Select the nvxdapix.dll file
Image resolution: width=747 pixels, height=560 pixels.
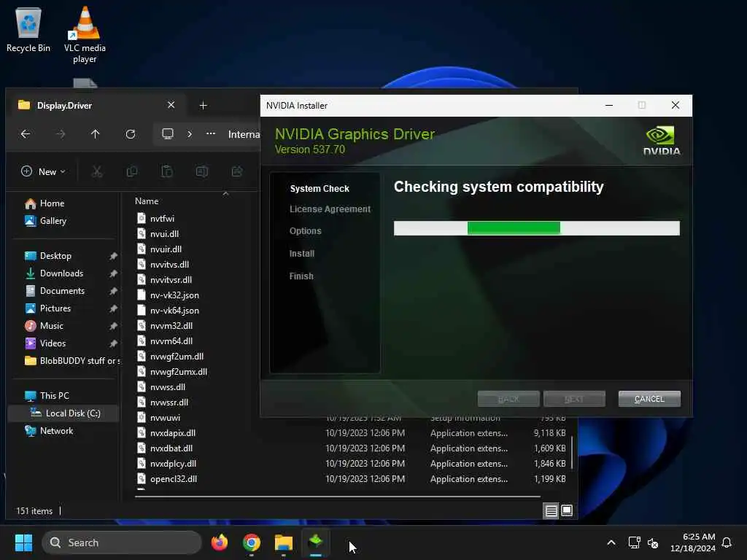click(172, 433)
